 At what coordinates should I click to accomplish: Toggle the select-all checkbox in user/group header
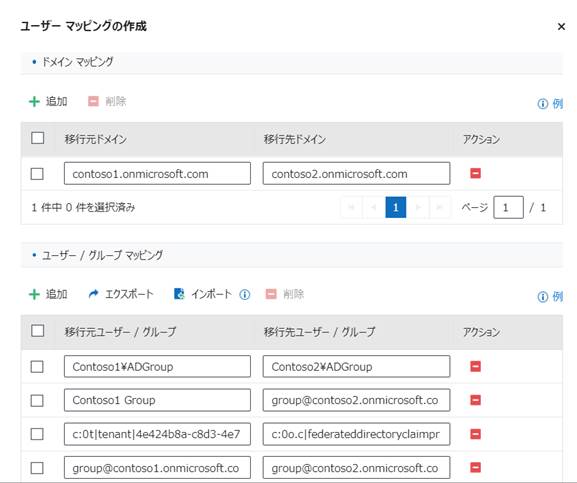pyautogui.click(x=38, y=331)
